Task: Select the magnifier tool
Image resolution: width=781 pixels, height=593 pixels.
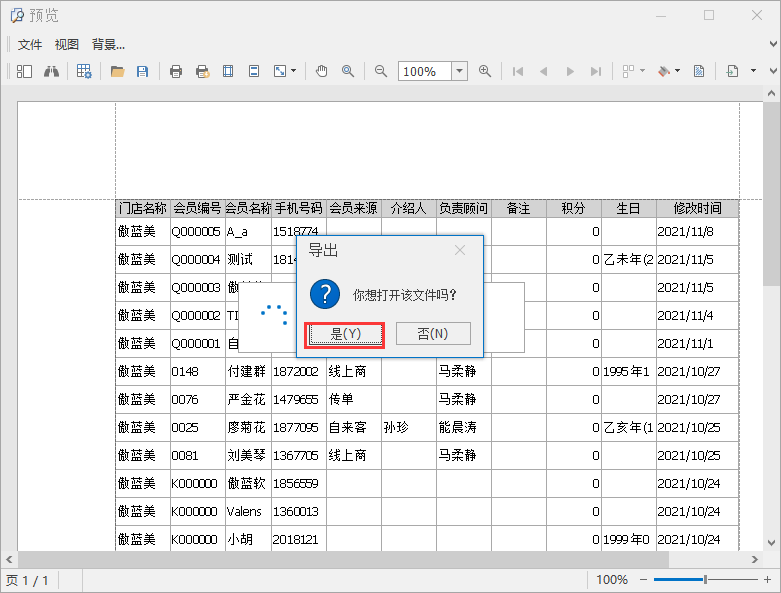Action: 348,71
